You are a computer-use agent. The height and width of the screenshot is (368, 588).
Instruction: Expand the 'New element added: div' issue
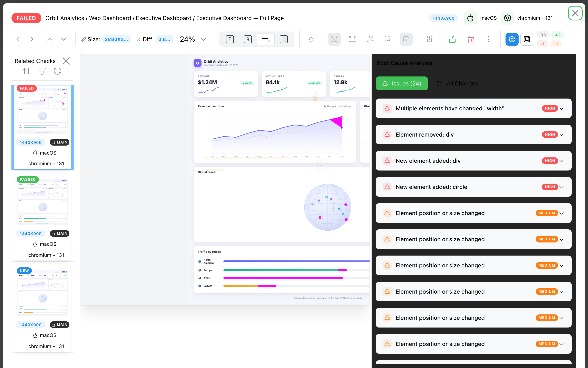pyautogui.click(x=473, y=161)
